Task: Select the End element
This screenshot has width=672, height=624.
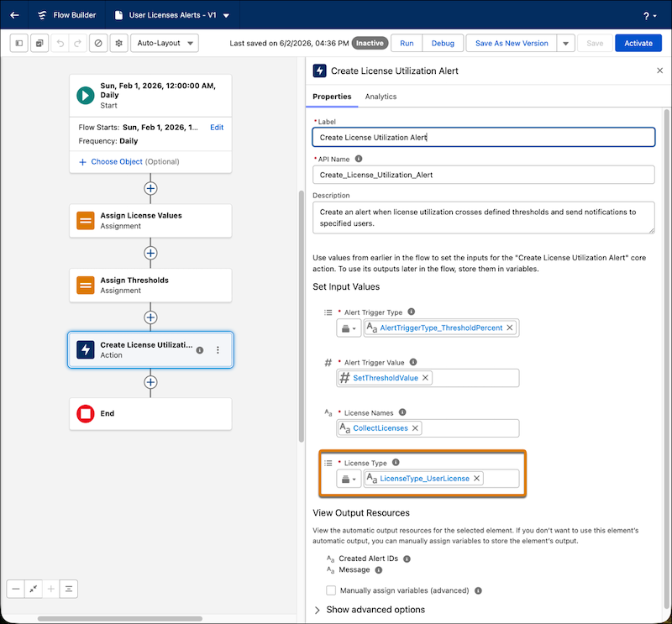Action: point(150,414)
